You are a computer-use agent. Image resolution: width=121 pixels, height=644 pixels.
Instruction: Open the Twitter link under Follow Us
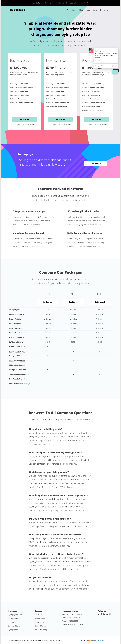pos(99,614)
